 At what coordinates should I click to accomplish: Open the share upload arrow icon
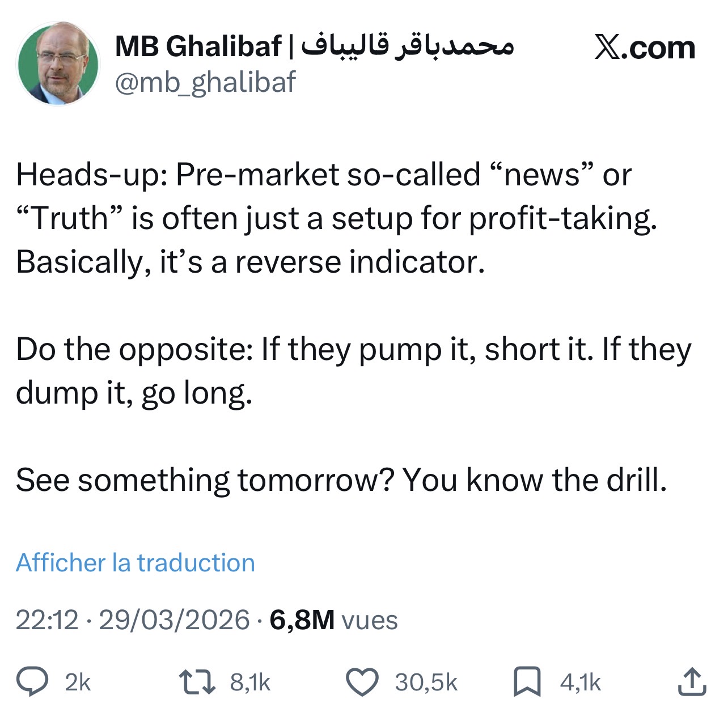pyautogui.click(x=692, y=681)
